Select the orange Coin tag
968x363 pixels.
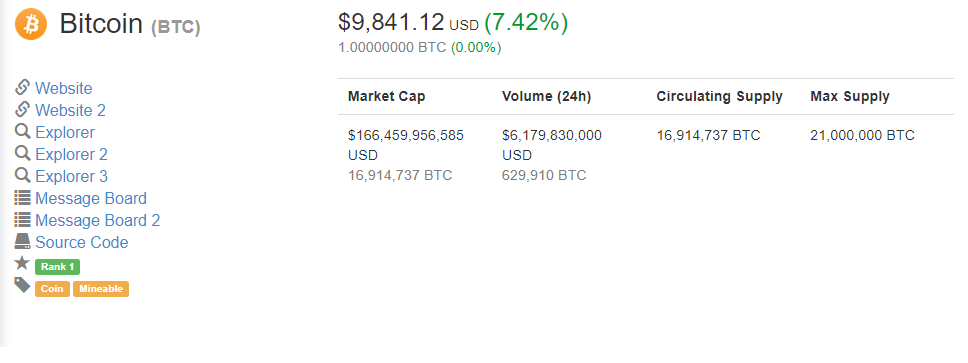pyautogui.click(x=52, y=289)
